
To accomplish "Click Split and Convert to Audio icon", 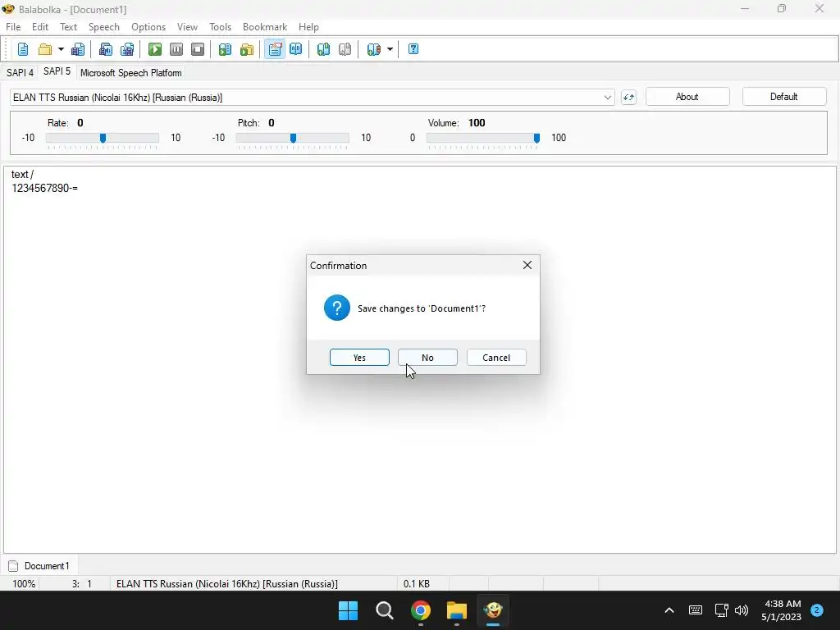I will click(127, 49).
